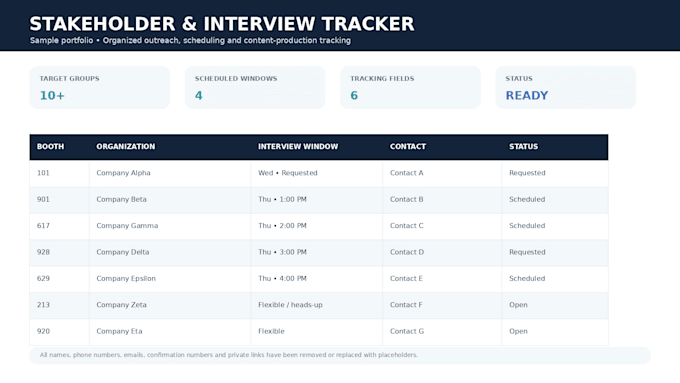
Task: Click the Target Groups 10+ card
Action: pos(100,87)
